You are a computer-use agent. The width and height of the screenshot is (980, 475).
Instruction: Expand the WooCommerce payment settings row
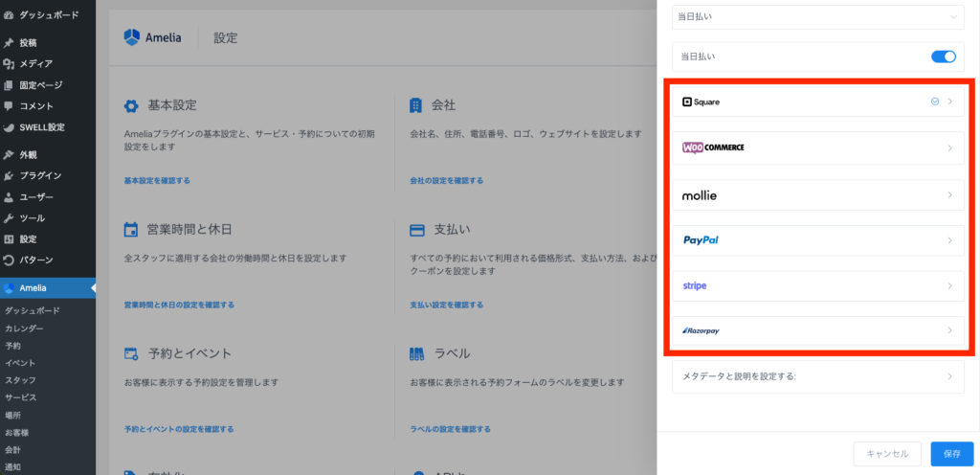[817, 147]
